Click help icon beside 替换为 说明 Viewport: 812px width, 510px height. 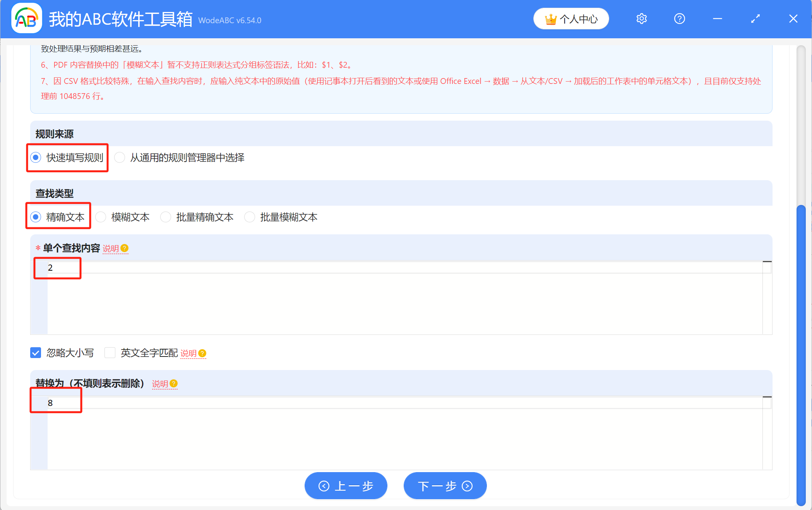click(174, 384)
